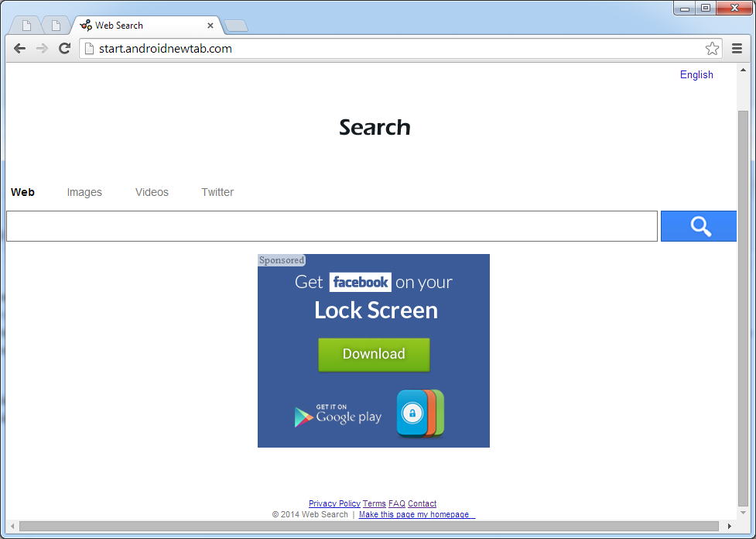The height and width of the screenshot is (539, 756).
Task: Click the green Download button in the ad
Action: 374,354
